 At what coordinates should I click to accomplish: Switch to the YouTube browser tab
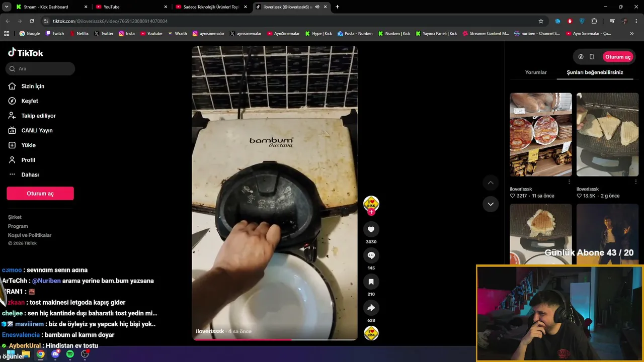(132, 7)
